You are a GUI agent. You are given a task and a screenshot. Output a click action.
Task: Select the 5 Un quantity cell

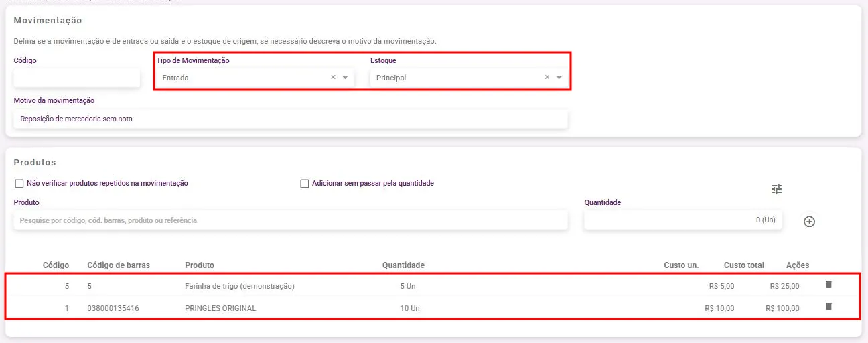click(408, 286)
